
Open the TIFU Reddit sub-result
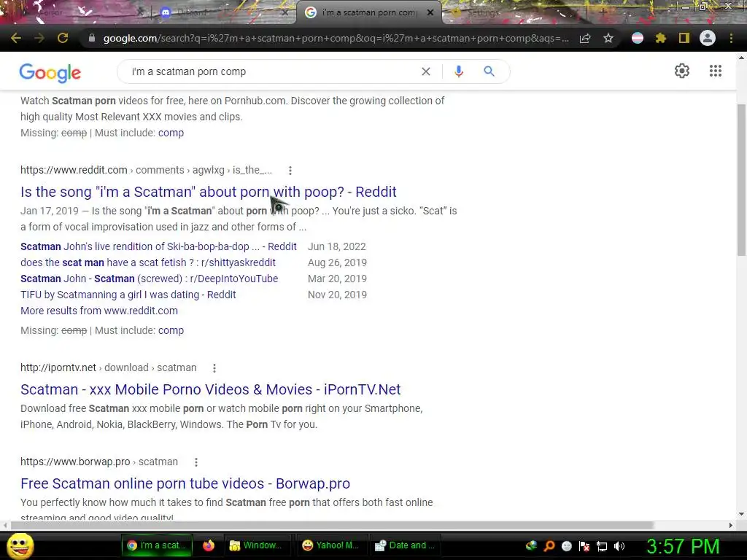coord(128,295)
